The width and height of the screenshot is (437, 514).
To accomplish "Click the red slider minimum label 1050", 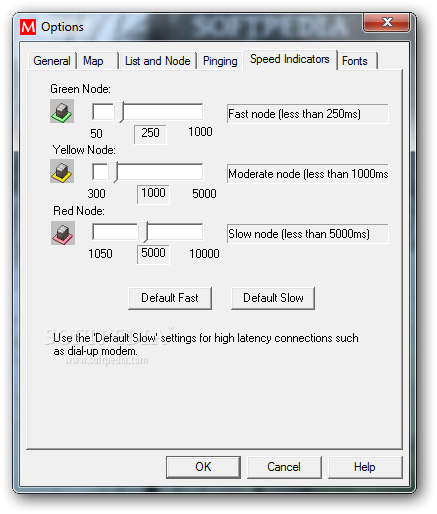I will coord(100,254).
